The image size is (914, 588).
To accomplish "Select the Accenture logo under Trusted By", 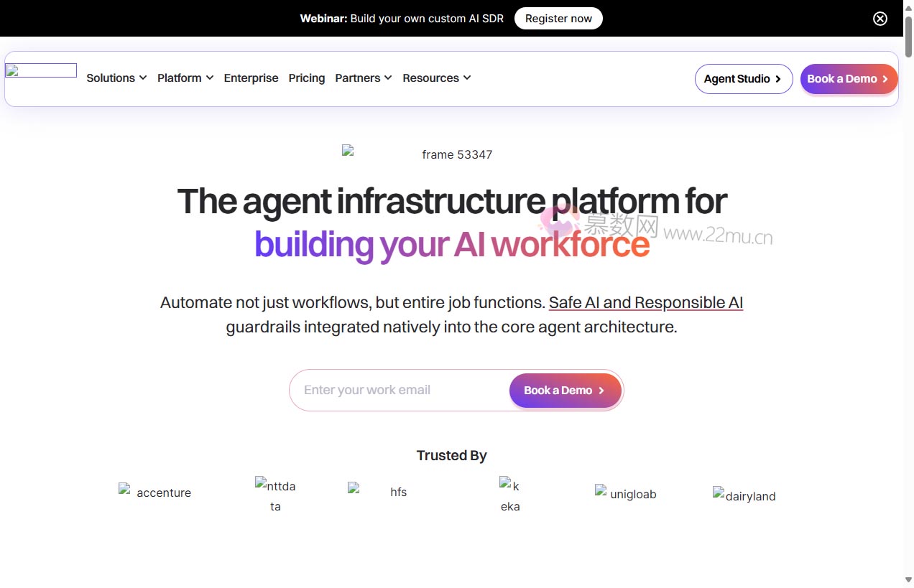I will pyautogui.click(x=155, y=493).
